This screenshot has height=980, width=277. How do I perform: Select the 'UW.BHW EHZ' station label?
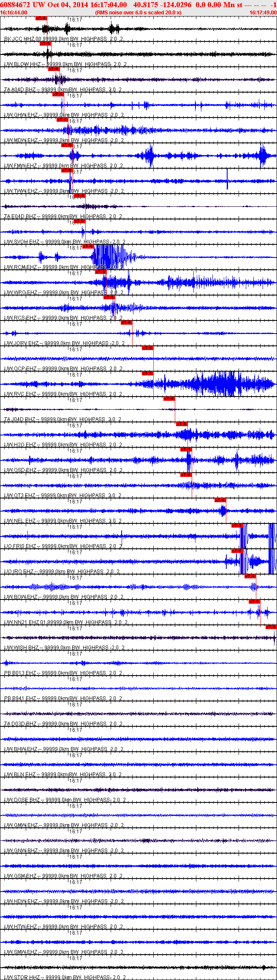[x=21, y=749]
